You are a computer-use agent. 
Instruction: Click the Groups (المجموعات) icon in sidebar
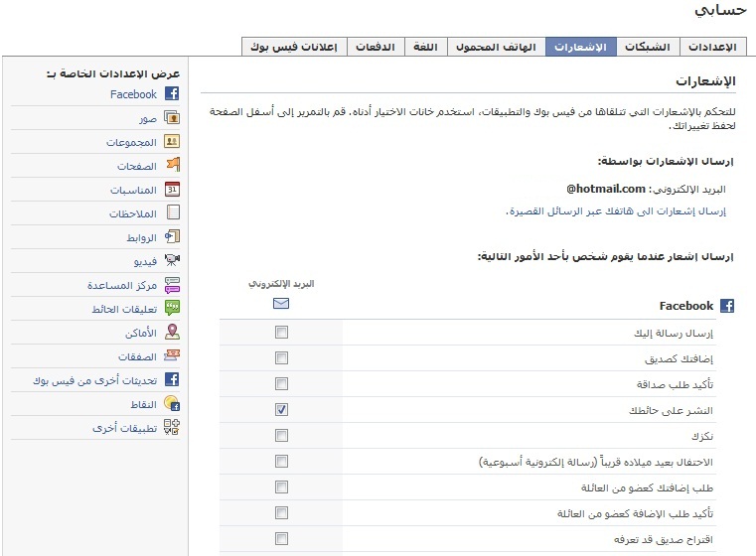tap(172, 142)
